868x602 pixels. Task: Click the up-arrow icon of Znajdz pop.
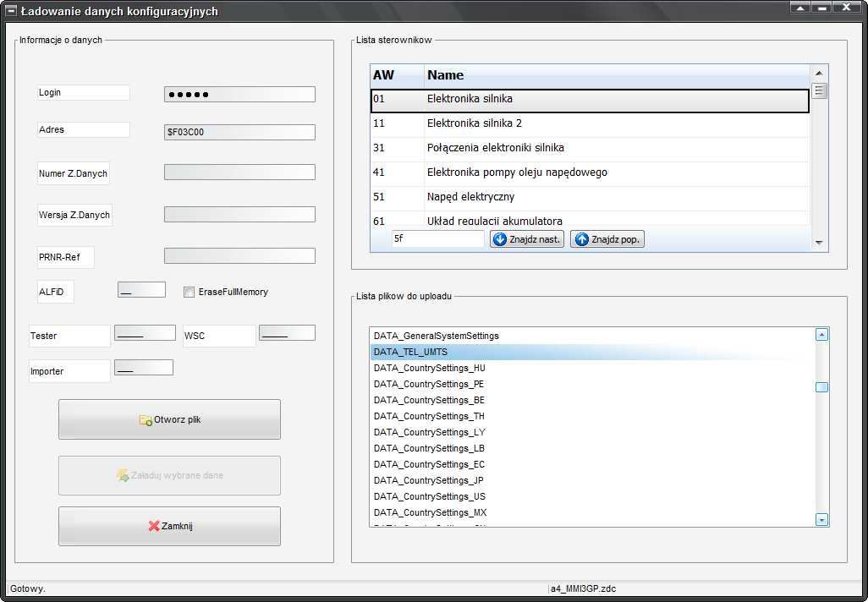pyautogui.click(x=581, y=239)
